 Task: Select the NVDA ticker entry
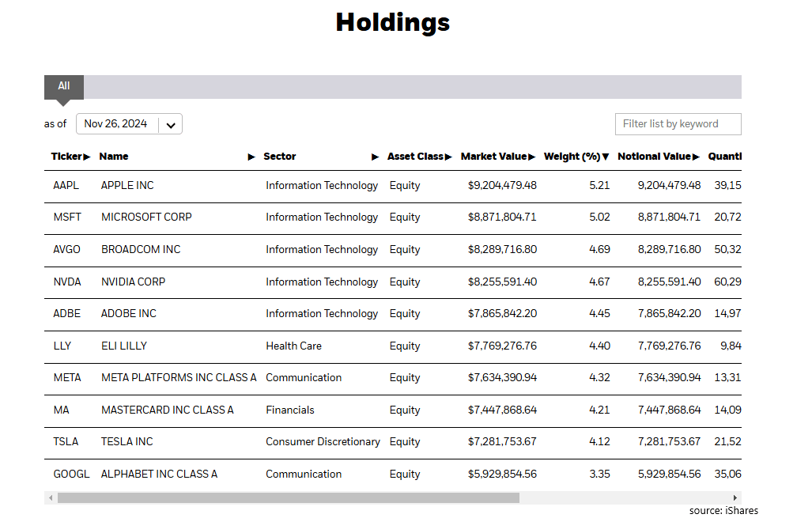pyautogui.click(x=67, y=282)
